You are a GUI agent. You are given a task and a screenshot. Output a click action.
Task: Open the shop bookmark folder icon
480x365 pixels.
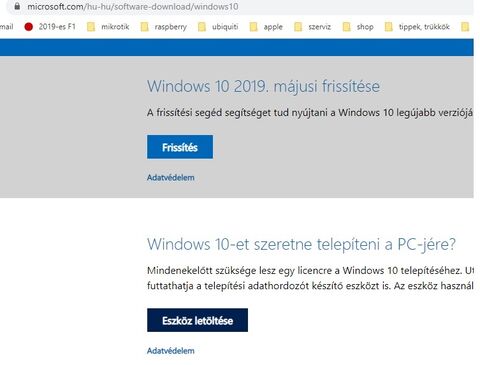pyautogui.click(x=346, y=27)
